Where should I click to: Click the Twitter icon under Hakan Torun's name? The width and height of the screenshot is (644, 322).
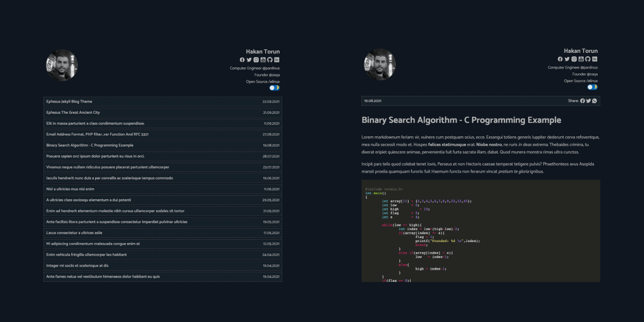pyautogui.click(x=249, y=59)
